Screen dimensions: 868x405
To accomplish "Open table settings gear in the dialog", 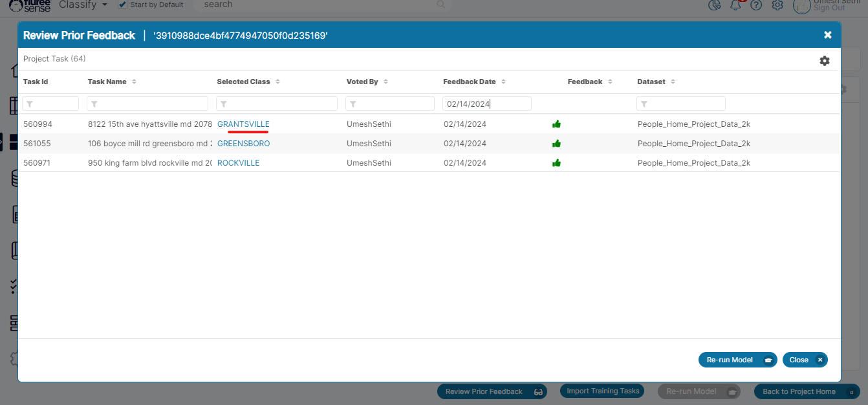I will coord(824,61).
